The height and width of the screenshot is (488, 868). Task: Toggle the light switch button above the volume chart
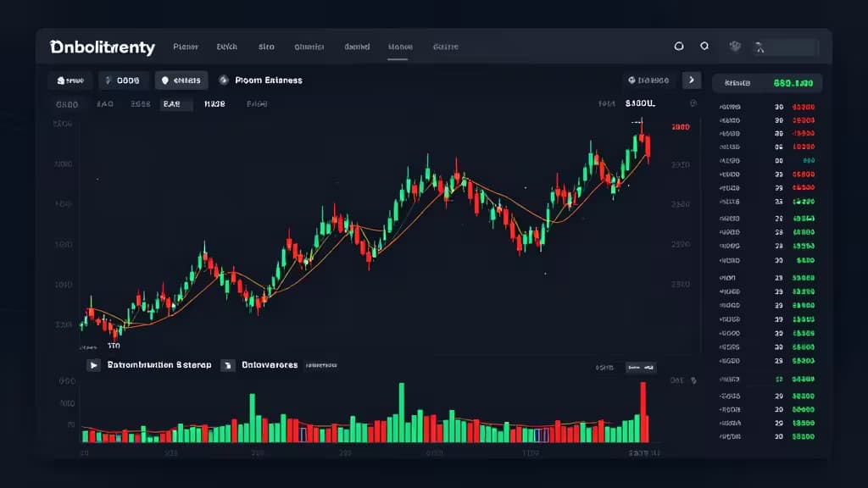[x=641, y=368]
